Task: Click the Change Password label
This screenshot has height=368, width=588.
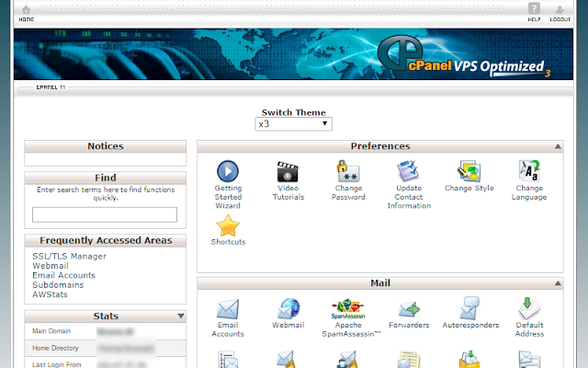Action: click(x=348, y=192)
